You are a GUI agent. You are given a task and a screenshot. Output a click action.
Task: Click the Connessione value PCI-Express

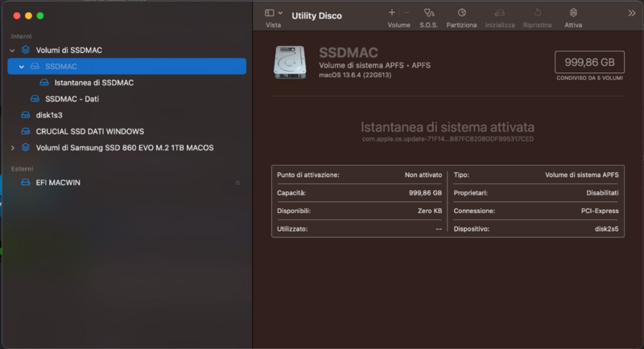600,211
